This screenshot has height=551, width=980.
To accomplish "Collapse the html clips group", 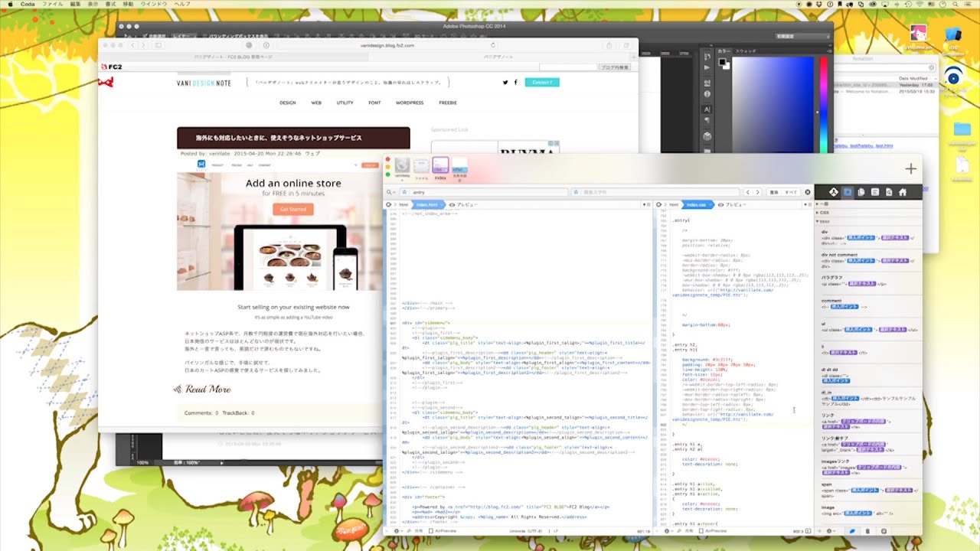I will [818, 221].
